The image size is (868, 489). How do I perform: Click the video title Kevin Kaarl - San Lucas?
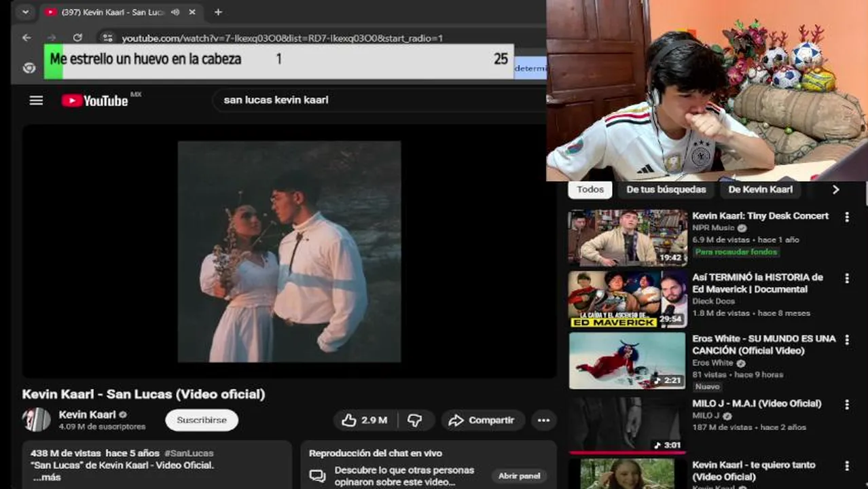pos(143,394)
